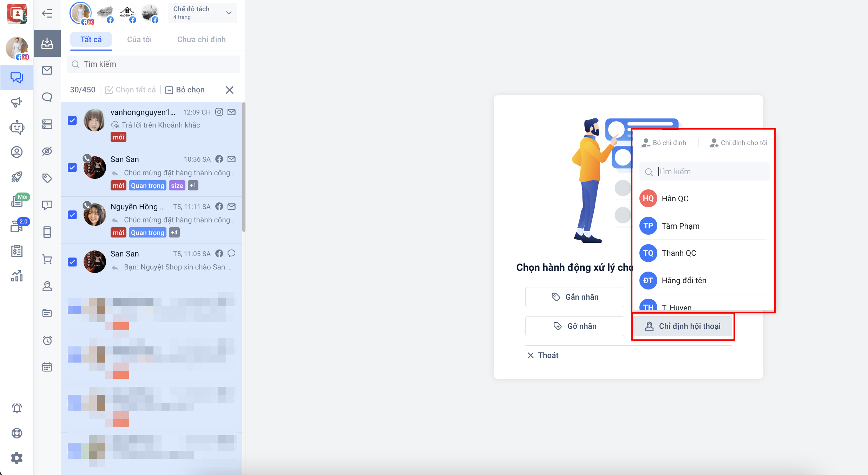Click the Gắn nhãn button
The height and width of the screenshot is (475, 868).
pos(574,297)
